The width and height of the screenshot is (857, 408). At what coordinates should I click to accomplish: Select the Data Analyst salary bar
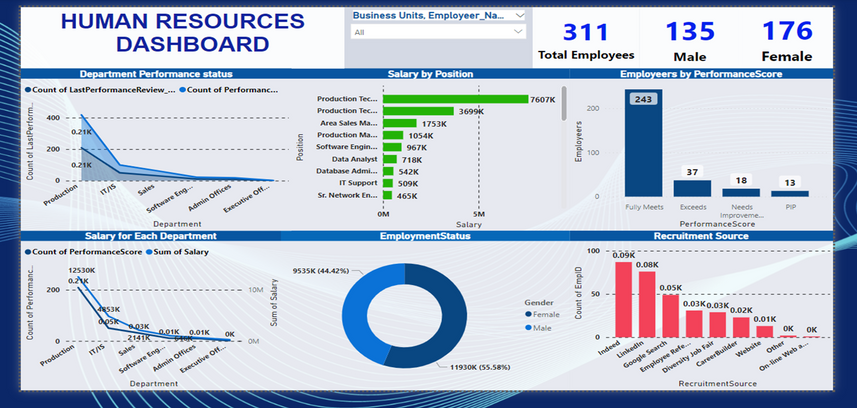tap(390, 159)
